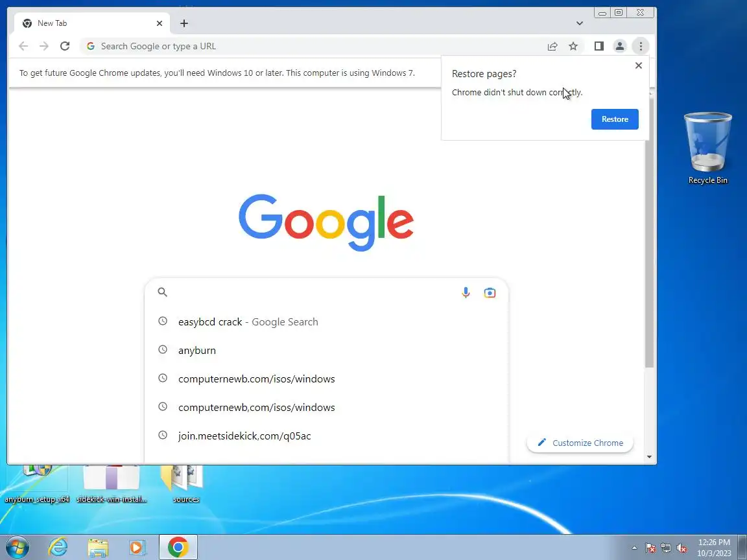Open Windows Explorer from the taskbar
This screenshot has width=747, height=560.
[98, 548]
